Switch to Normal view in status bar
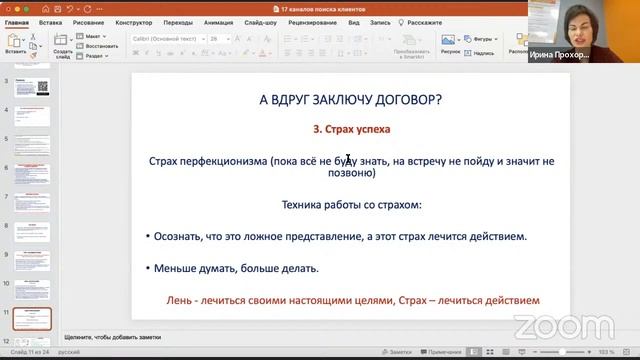Viewport: 640px width, 360px height. (x=474, y=352)
